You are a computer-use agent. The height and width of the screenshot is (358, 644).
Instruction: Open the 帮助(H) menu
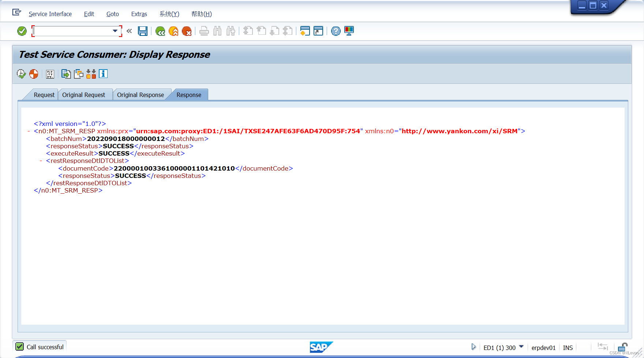[202, 14]
